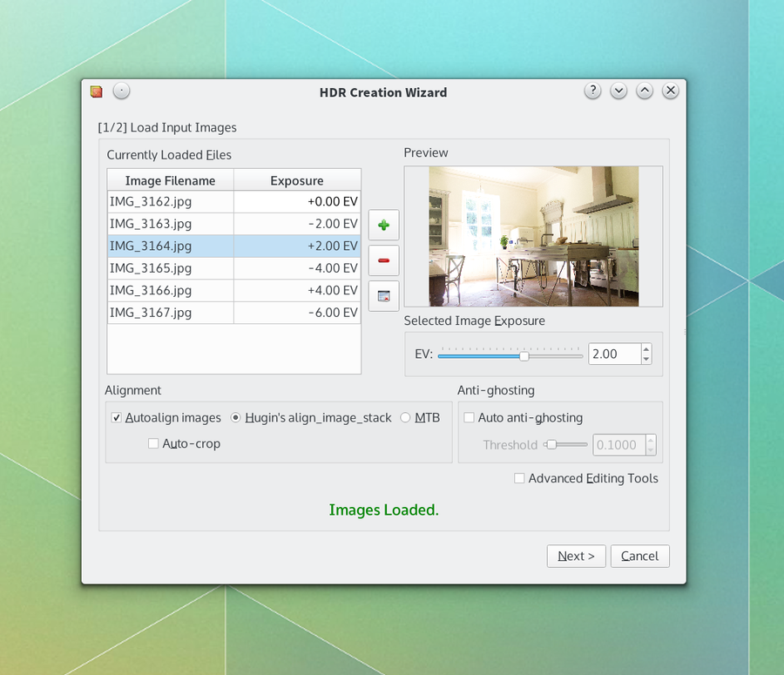This screenshot has height=675, width=784.
Task: Click the EV exposure slider handle
Action: pos(524,356)
